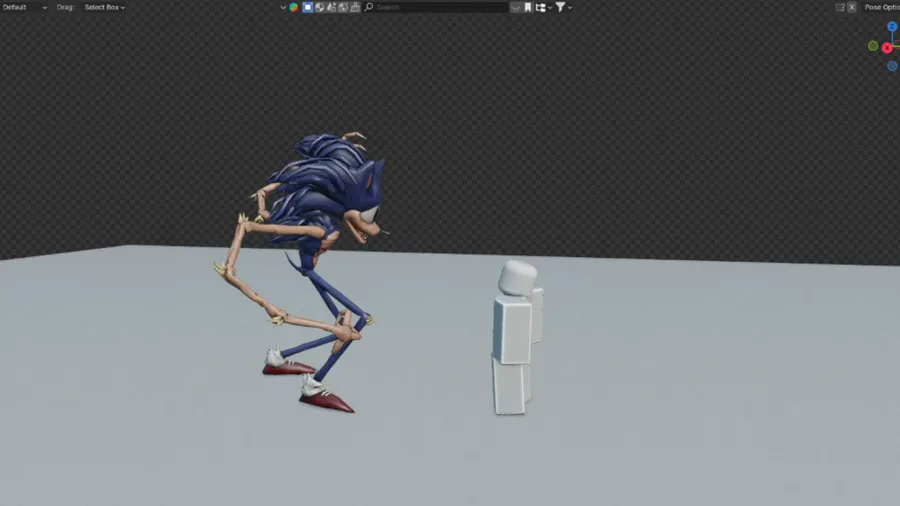Viewport: 900px width, 506px height.
Task: Select the white blocky dummy figure torso
Action: click(x=512, y=330)
